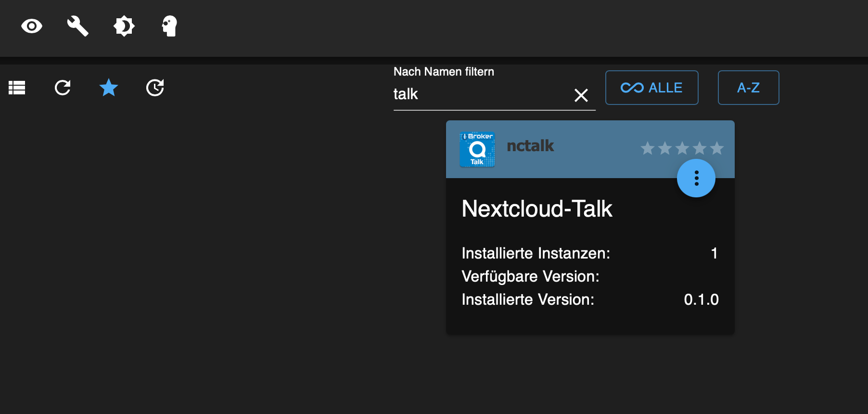
Task: Click the nctalk adapter logo
Action: point(477,149)
